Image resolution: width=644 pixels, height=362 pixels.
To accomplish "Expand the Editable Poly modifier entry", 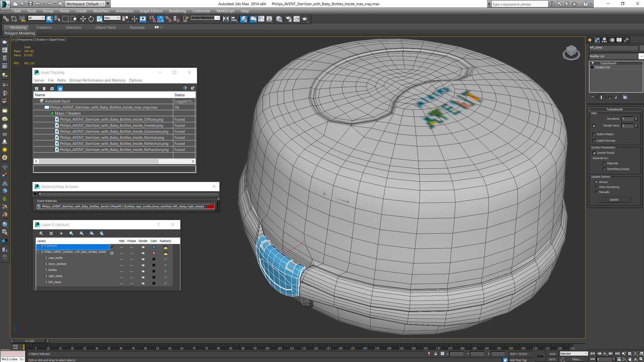I will click(592, 67).
